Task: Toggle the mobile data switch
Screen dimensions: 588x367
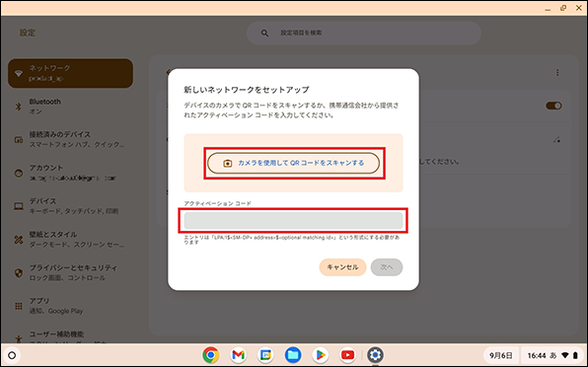Action: [553, 106]
